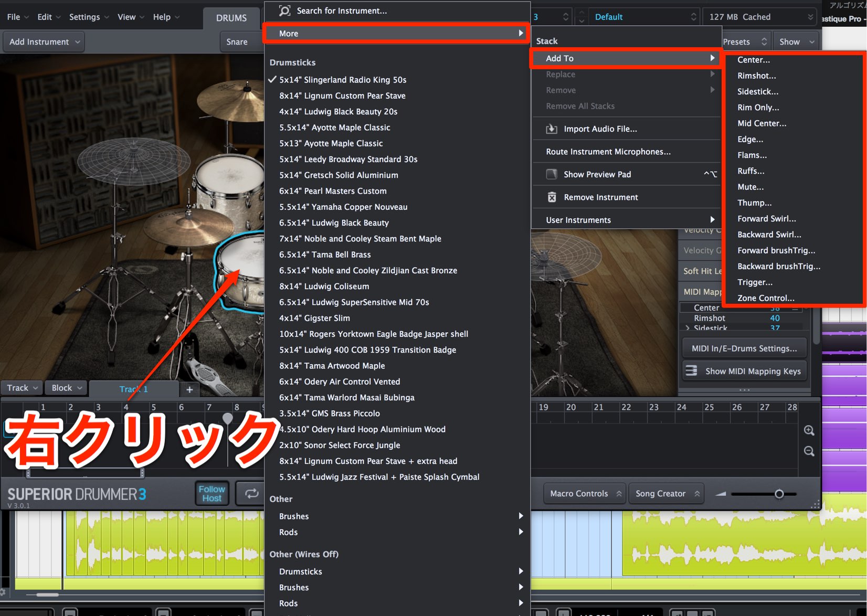
Task: Switch to the DRUMS tab
Action: pos(231,18)
